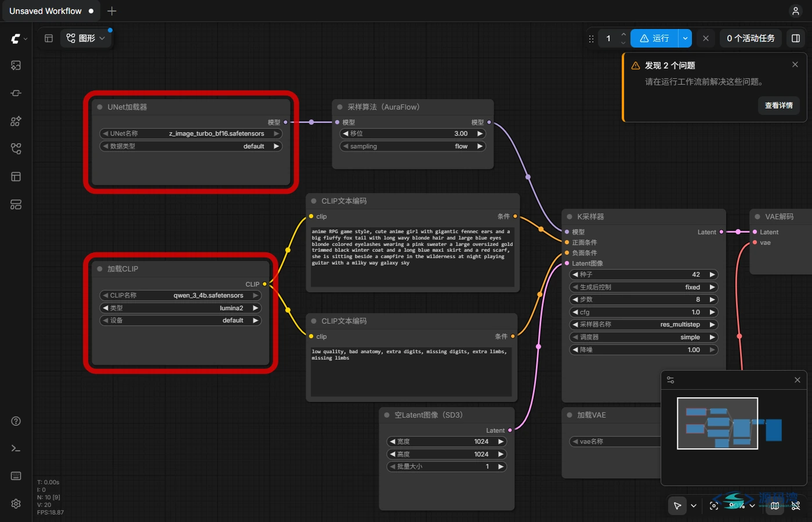
Task: Click the 运行 run button
Action: point(654,38)
